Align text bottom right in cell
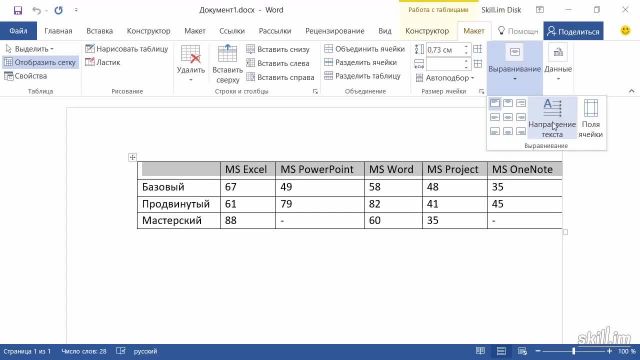640x360 pixels. [x=521, y=131]
